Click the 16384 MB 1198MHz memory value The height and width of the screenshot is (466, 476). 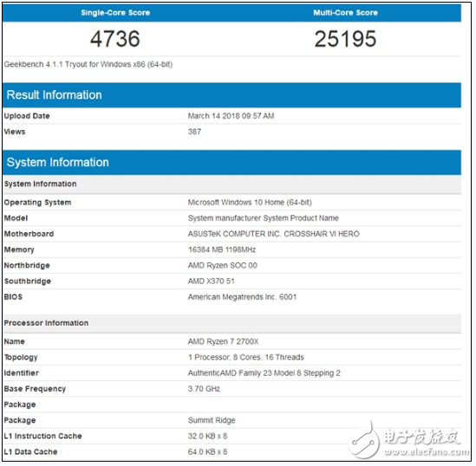(x=222, y=249)
